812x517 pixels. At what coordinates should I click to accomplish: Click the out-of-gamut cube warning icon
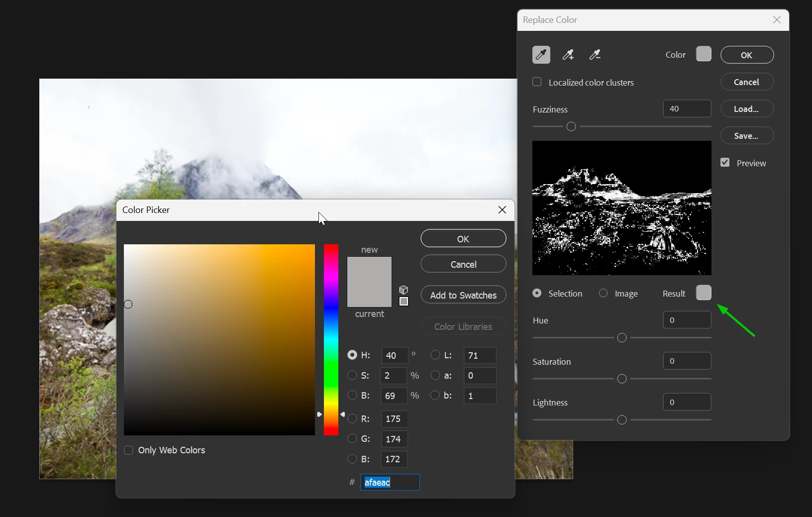pyautogui.click(x=404, y=290)
